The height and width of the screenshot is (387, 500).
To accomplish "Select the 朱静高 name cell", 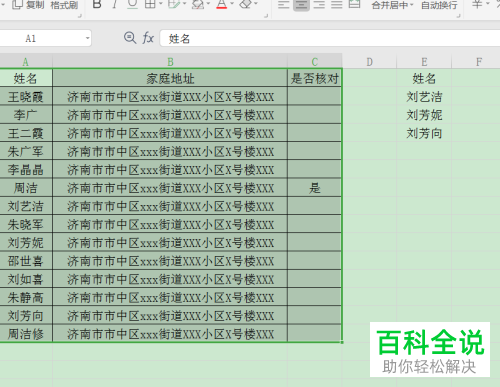I will point(26,297).
